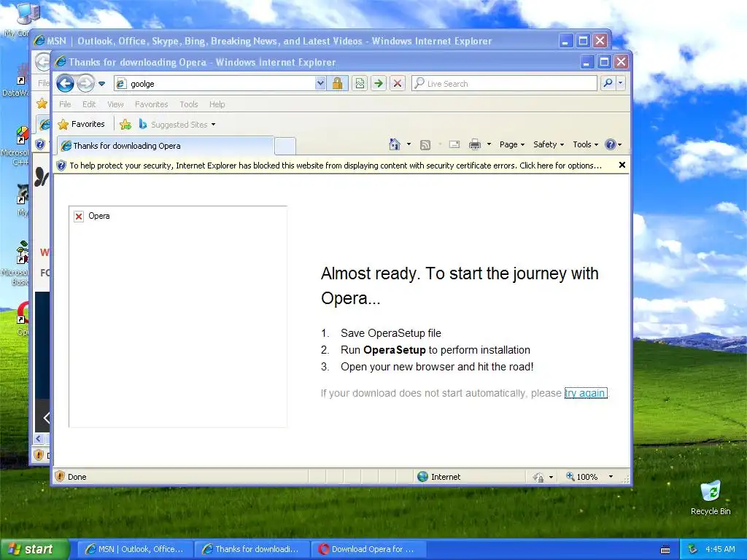Open the security lock icon report
Image resolution: width=747 pixels, height=560 pixels.
pyautogui.click(x=337, y=84)
